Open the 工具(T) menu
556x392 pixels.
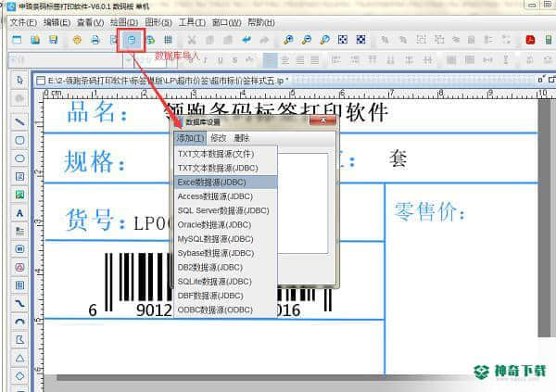192,22
